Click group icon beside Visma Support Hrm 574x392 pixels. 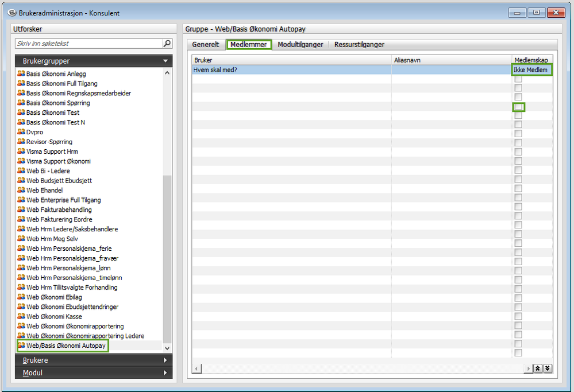click(x=21, y=151)
